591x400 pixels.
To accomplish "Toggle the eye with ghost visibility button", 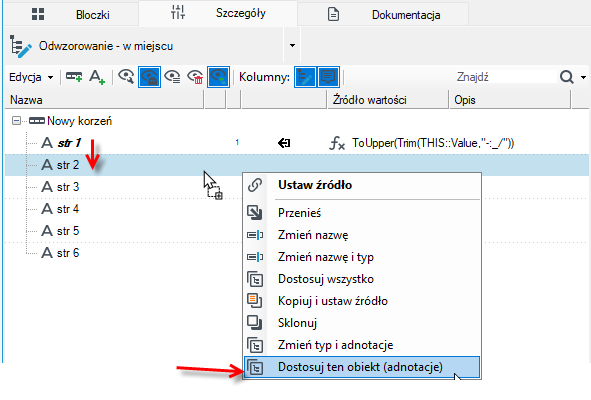I will click(x=149, y=77).
